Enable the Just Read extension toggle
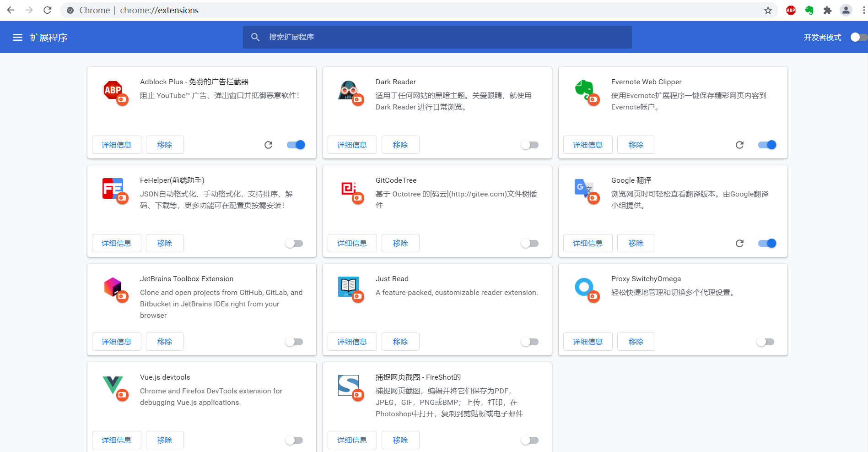 [530, 342]
